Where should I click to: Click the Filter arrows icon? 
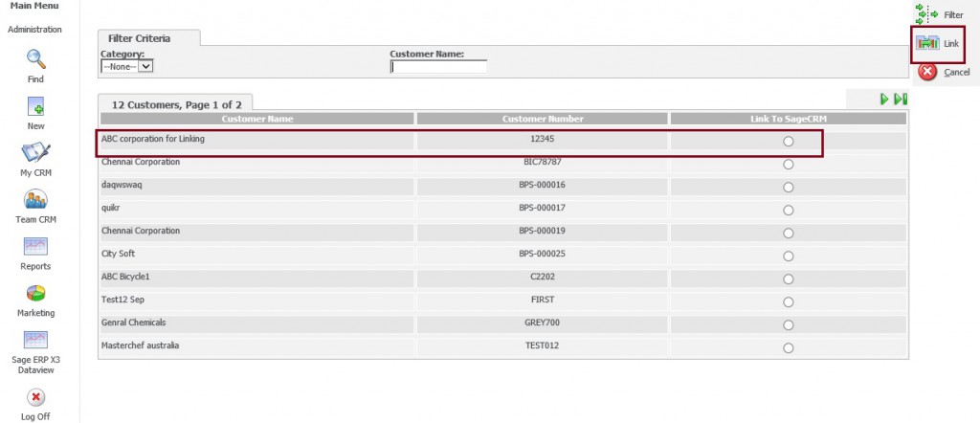point(926,13)
